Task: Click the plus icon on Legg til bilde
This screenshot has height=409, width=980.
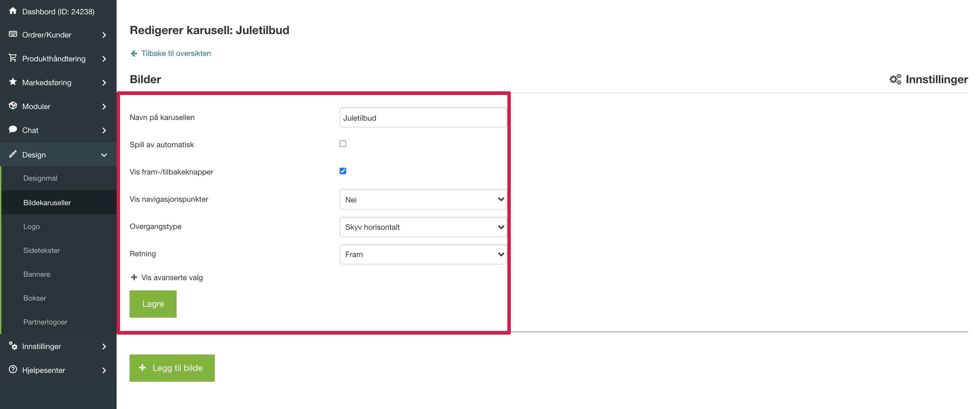Action: (x=142, y=367)
